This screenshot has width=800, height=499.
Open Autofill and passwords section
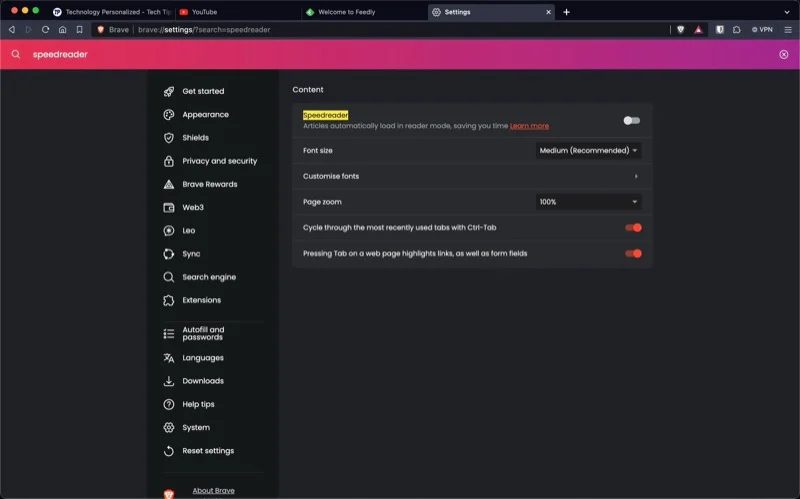click(203, 334)
